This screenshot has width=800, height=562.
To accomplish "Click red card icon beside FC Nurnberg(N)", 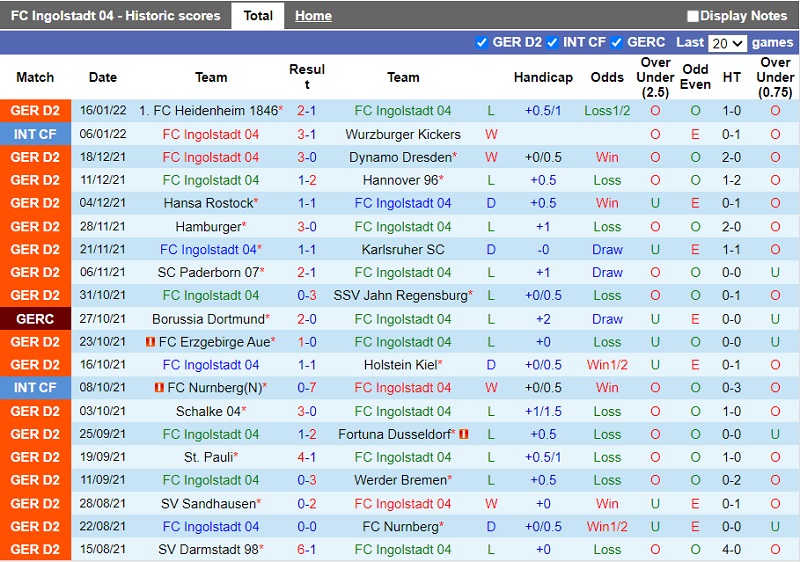I will [x=159, y=388].
